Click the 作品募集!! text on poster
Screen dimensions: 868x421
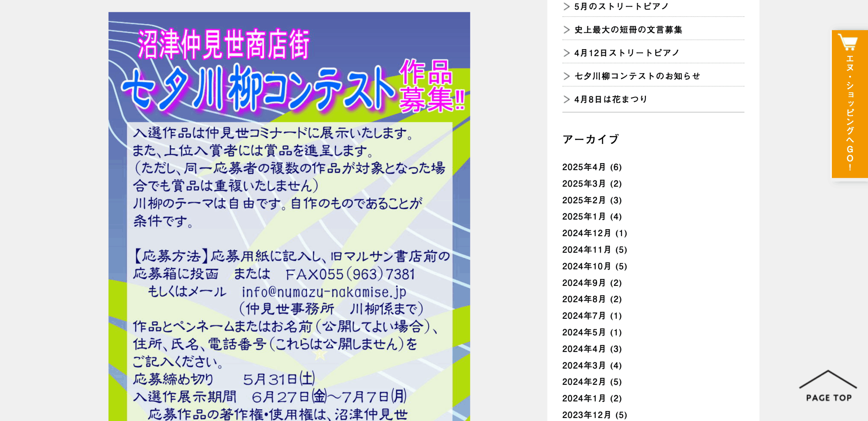[431, 86]
